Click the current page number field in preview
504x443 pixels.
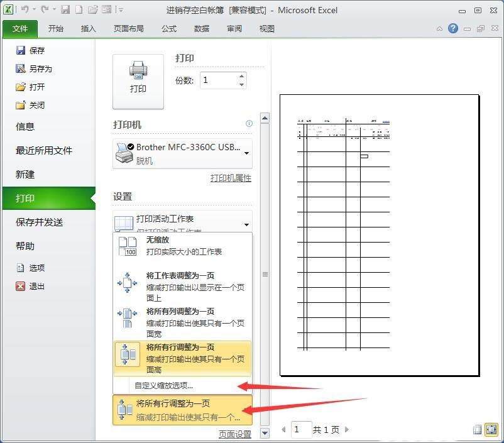click(x=301, y=430)
